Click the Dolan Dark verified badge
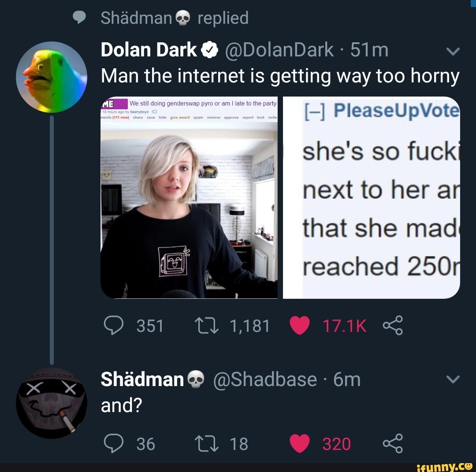Image resolution: width=476 pixels, height=472 pixels. [209, 50]
